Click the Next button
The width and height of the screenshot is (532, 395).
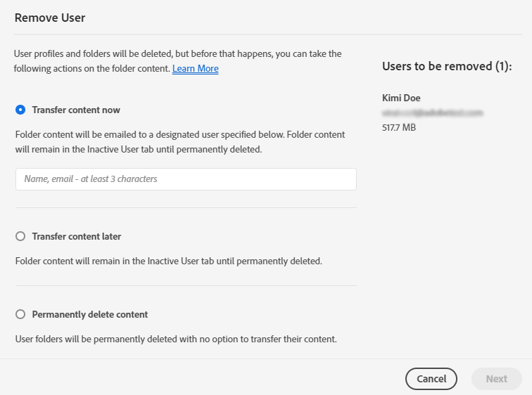click(496, 379)
